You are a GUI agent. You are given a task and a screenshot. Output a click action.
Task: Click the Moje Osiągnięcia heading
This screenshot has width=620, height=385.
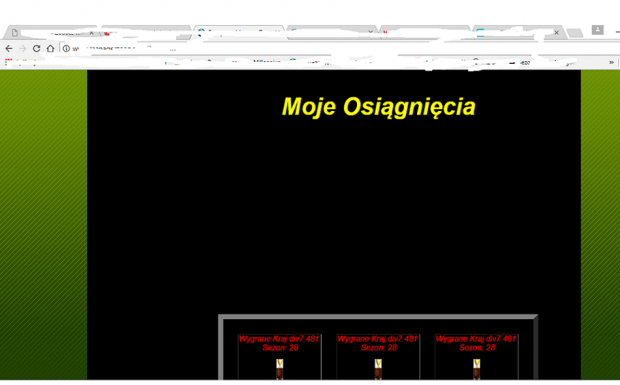point(378,107)
